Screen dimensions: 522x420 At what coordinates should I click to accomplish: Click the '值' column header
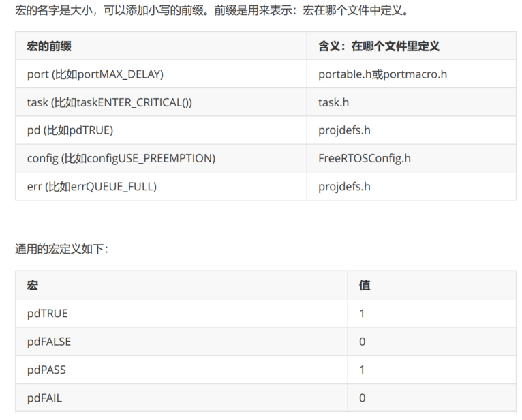click(x=365, y=285)
